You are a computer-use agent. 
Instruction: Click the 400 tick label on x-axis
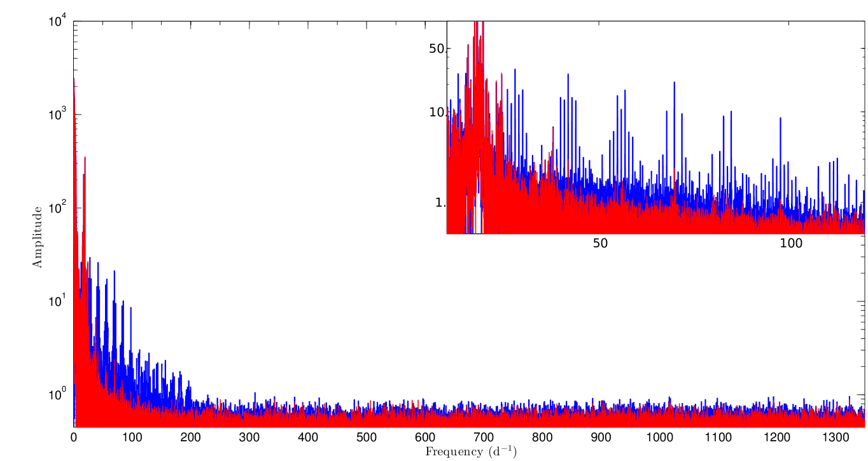point(308,437)
